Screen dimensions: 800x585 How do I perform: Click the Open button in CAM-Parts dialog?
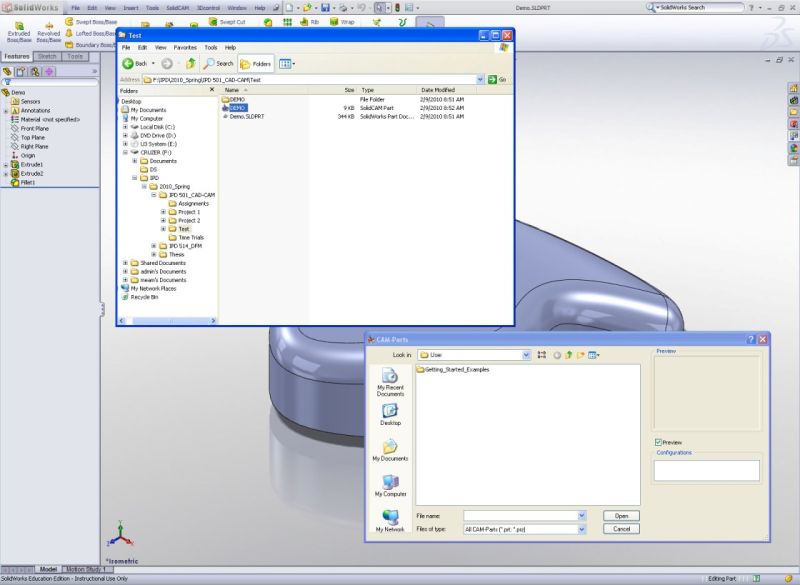tap(622, 515)
